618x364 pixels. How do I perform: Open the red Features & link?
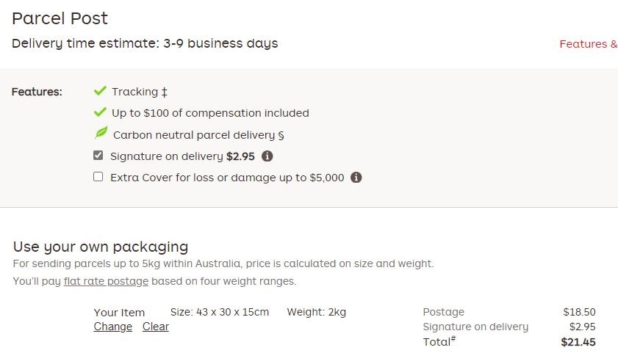[588, 44]
